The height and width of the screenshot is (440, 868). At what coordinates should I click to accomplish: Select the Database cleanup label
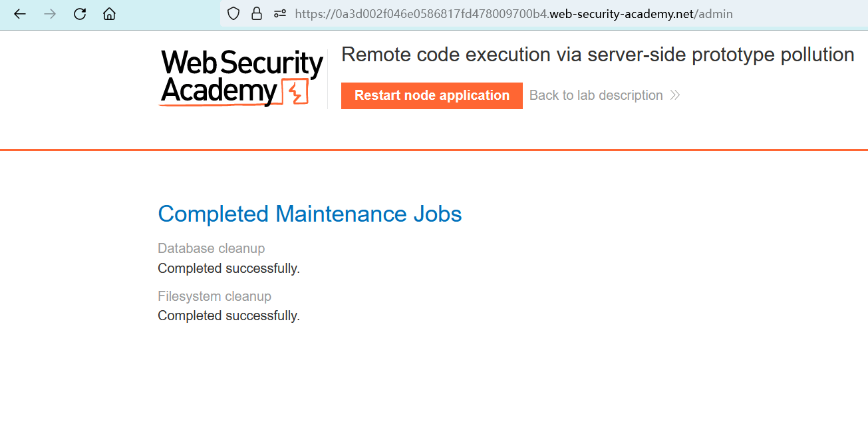[x=211, y=248]
